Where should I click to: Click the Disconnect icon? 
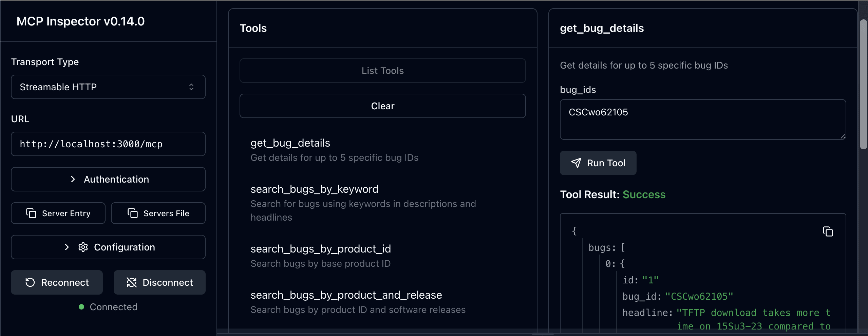132,282
